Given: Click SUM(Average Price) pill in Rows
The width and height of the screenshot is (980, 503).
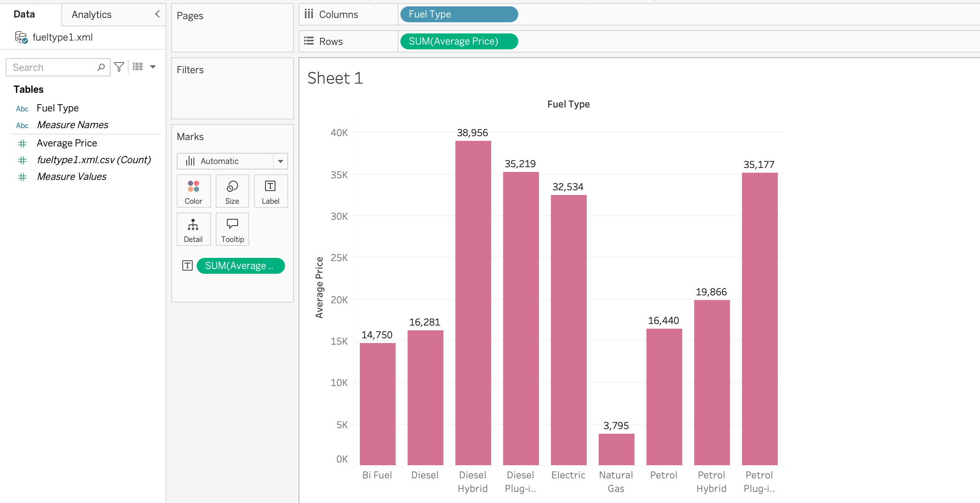Looking at the screenshot, I should click(x=459, y=41).
